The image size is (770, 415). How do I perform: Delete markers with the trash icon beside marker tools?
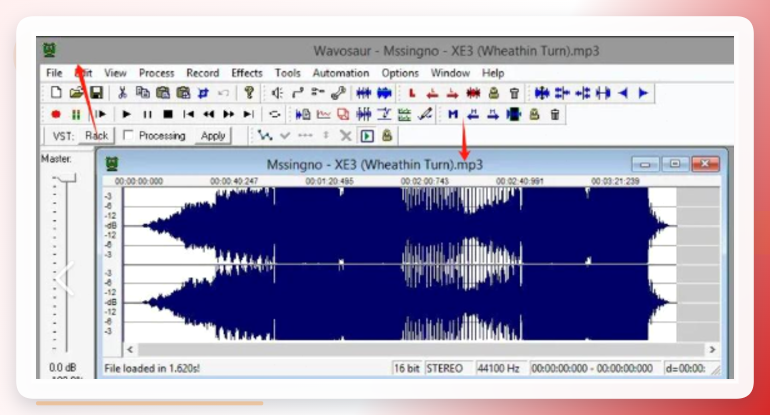[554, 114]
